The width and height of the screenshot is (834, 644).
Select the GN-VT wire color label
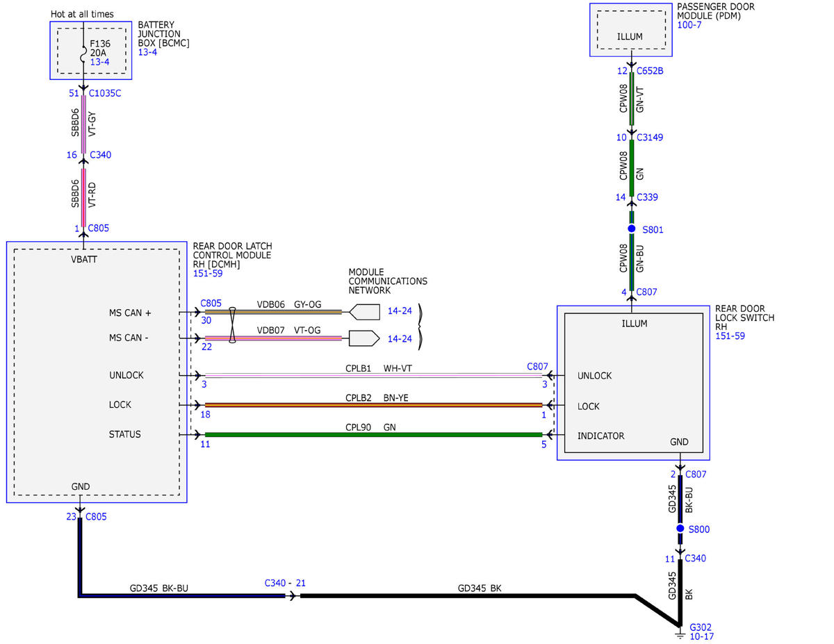(x=640, y=99)
